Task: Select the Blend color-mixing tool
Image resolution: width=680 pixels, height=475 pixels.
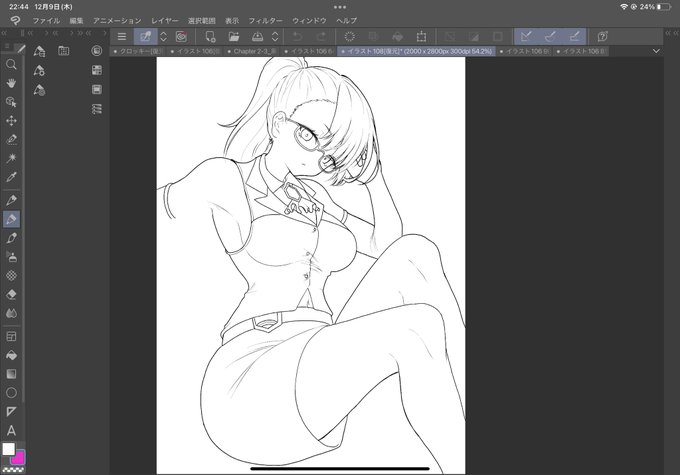Action: click(x=11, y=313)
